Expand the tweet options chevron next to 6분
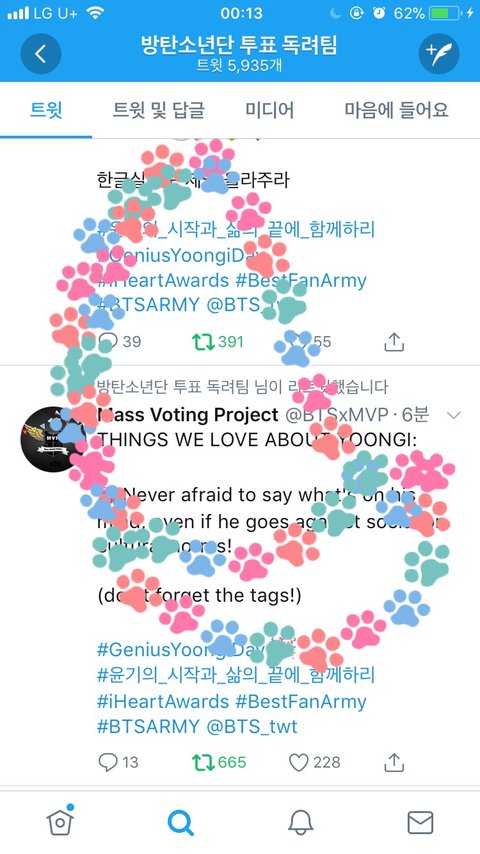This screenshot has width=480, height=854. (x=453, y=416)
